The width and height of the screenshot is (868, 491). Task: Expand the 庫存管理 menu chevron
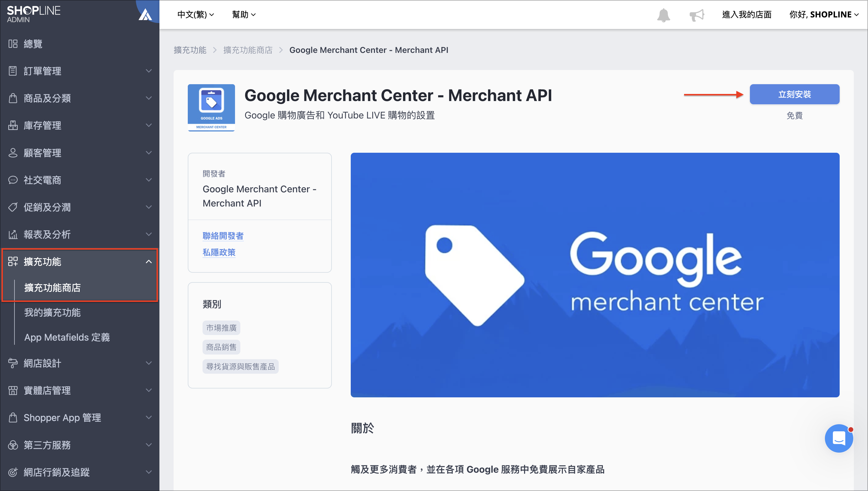pyautogui.click(x=149, y=126)
